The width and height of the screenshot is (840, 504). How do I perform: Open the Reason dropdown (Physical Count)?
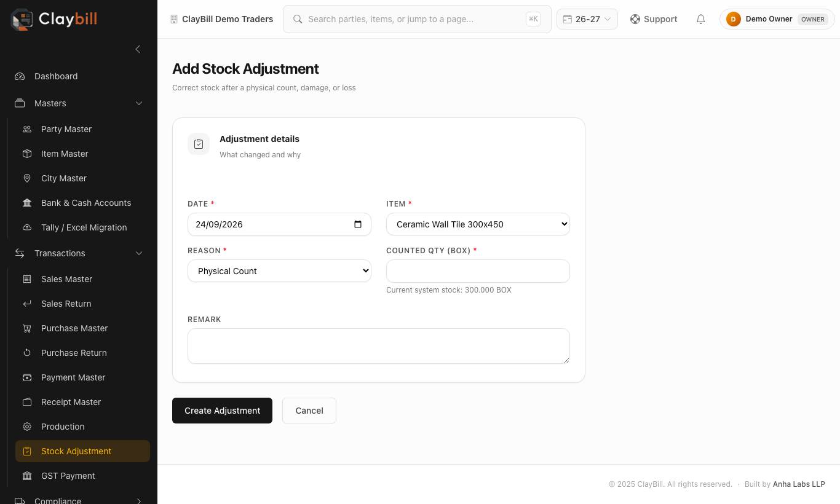click(279, 271)
